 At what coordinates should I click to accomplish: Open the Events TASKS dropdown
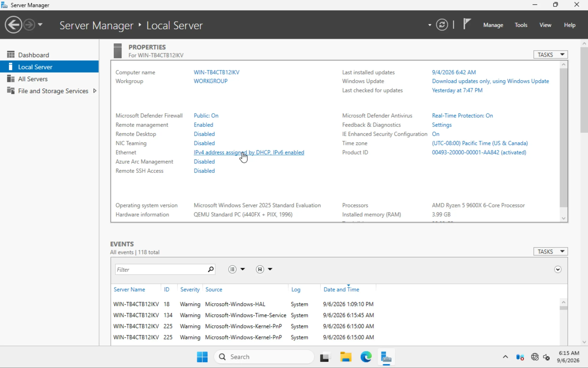tap(551, 251)
